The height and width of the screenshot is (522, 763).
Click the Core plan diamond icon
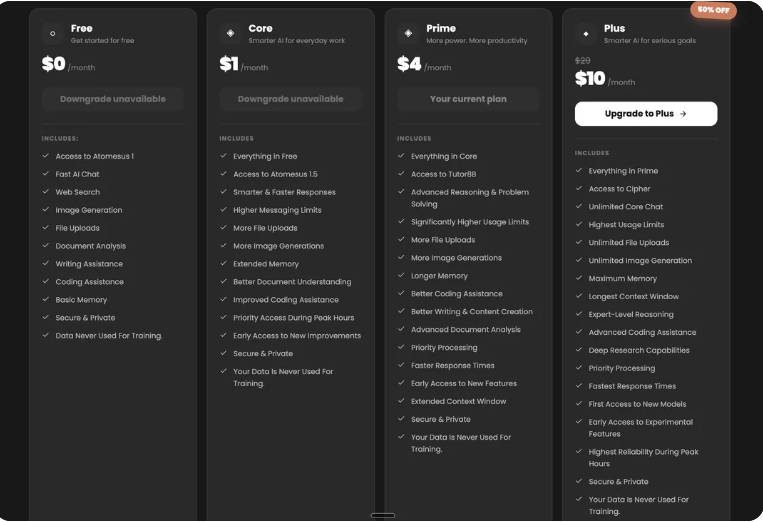230,34
